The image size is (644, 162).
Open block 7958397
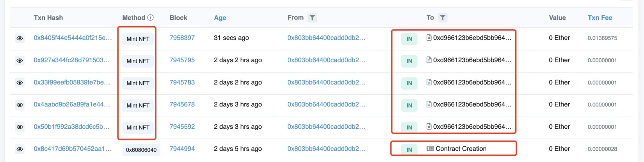pos(182,38)
